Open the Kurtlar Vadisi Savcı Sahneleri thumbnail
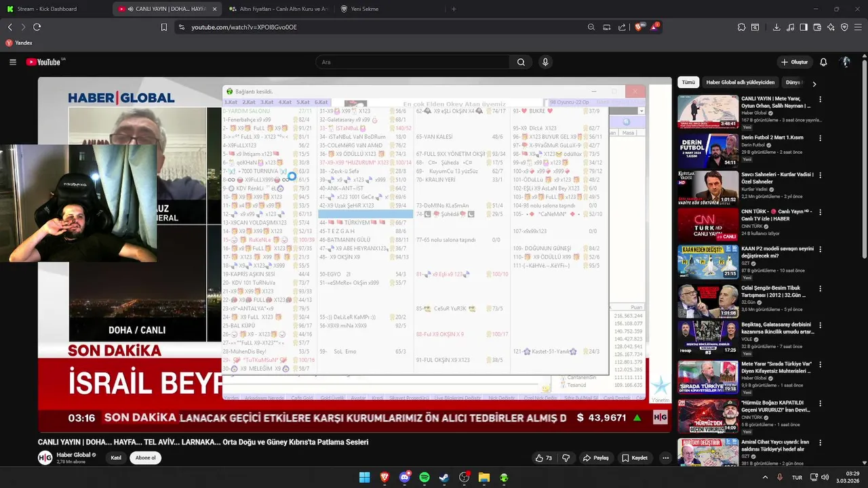 point(708,186)
